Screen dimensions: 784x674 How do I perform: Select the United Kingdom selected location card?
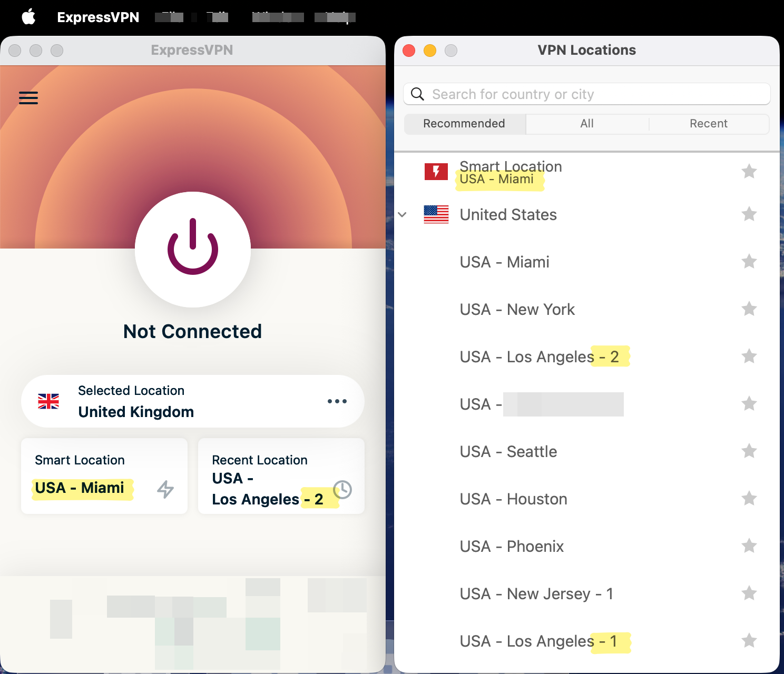(193, 401)
